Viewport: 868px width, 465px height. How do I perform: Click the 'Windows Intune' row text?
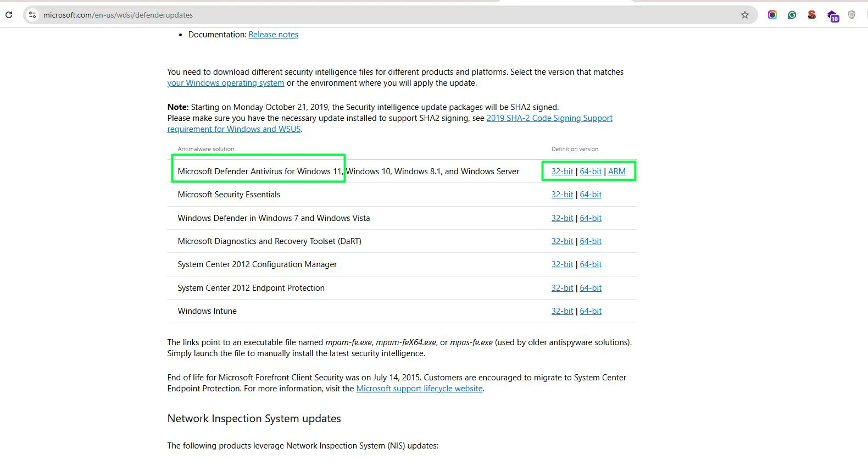(x=207, y=311)
